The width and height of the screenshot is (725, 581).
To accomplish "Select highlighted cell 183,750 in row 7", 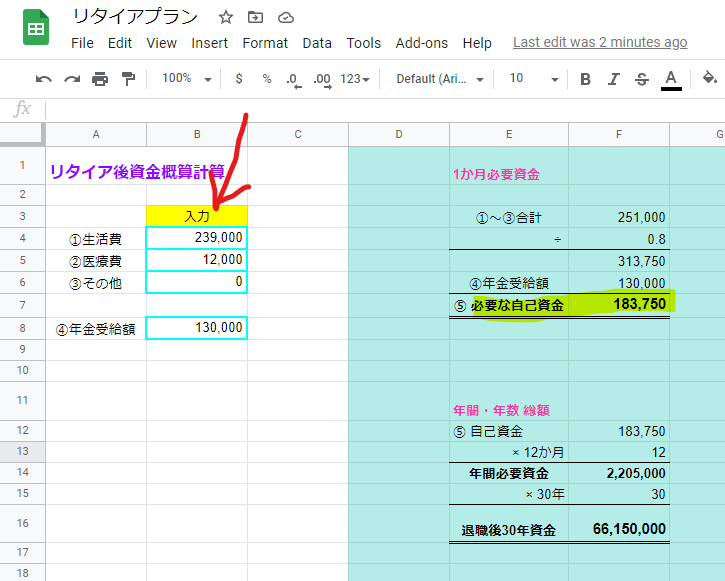I will [619, 305].
